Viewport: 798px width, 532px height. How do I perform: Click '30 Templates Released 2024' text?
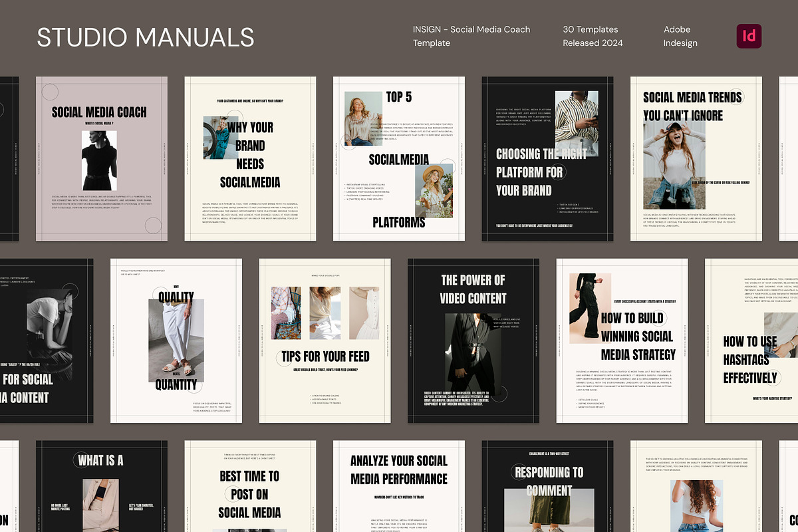coord(593,36)
